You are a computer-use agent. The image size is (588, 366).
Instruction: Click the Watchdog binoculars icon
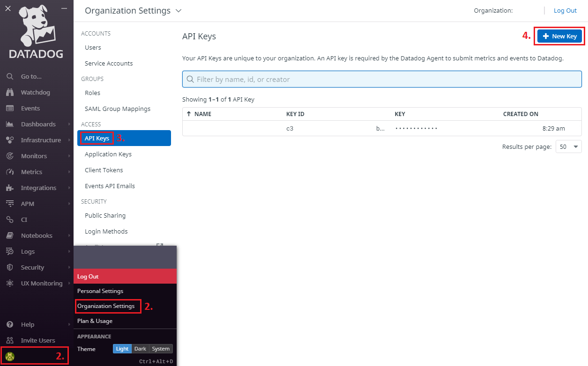tap(10, 92)
